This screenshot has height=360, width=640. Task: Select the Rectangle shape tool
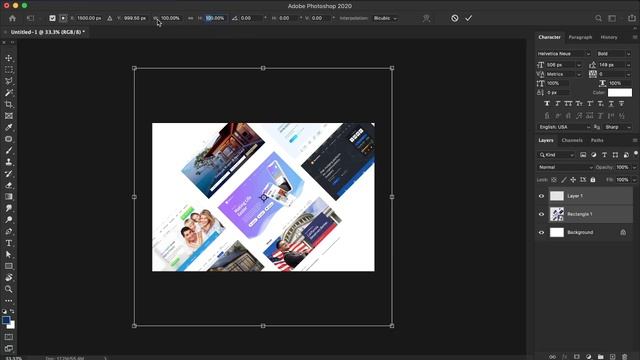point(9,266)
